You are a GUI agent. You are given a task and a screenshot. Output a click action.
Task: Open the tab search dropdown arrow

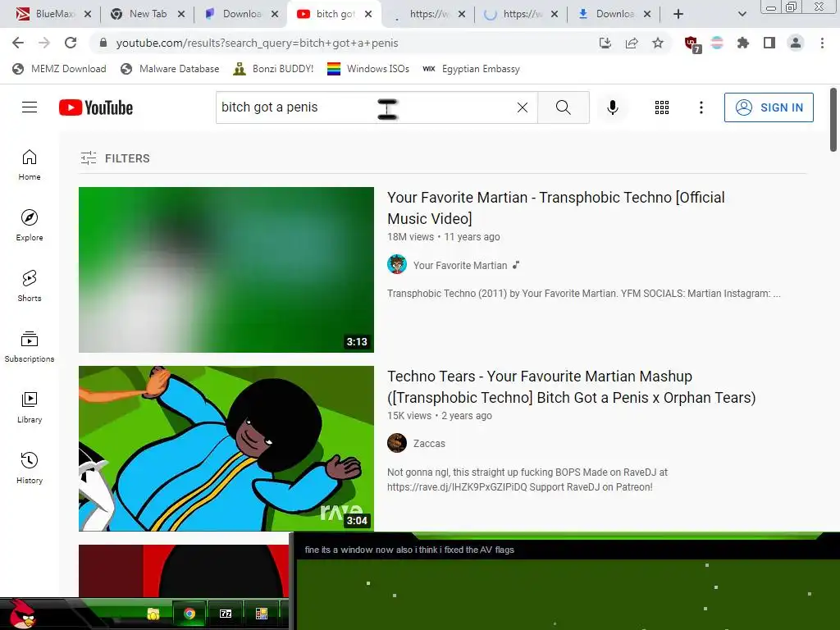tap(742, 14)
